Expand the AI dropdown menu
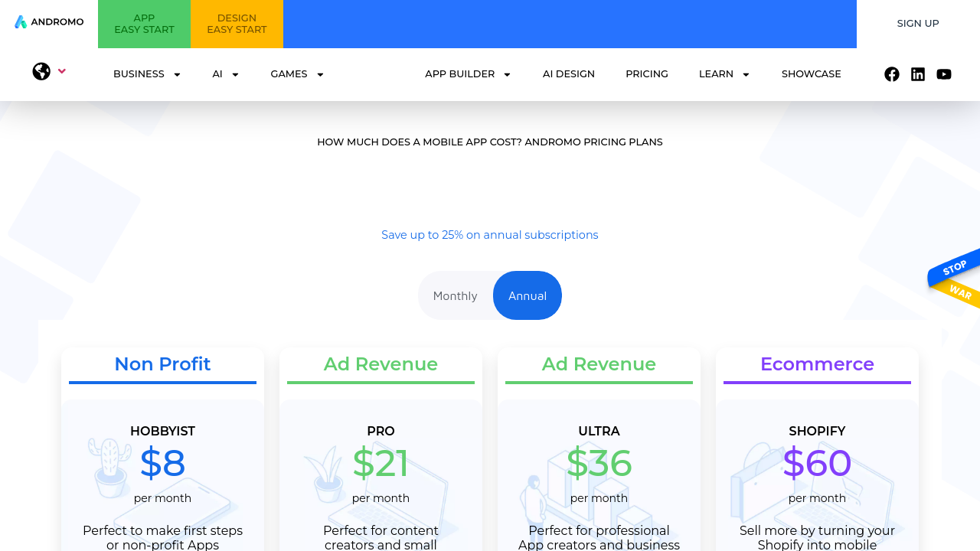980x551 pixels. pyautogui.click(x=226, y=74)
